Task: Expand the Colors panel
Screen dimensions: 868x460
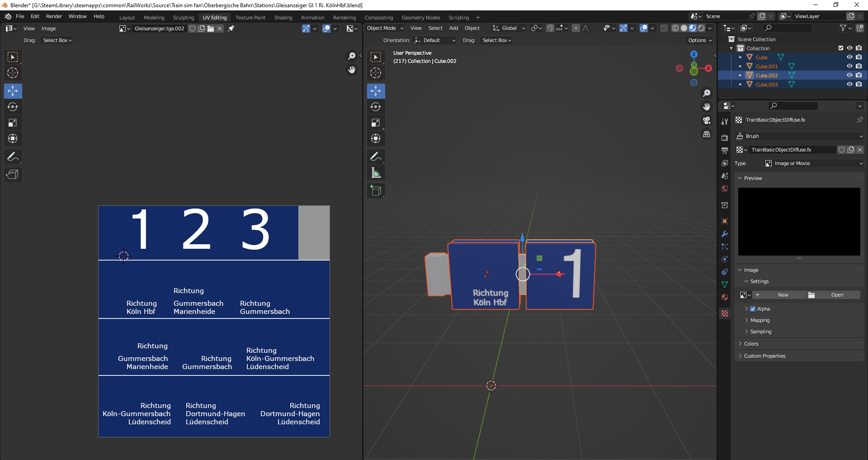Action: 751,344
